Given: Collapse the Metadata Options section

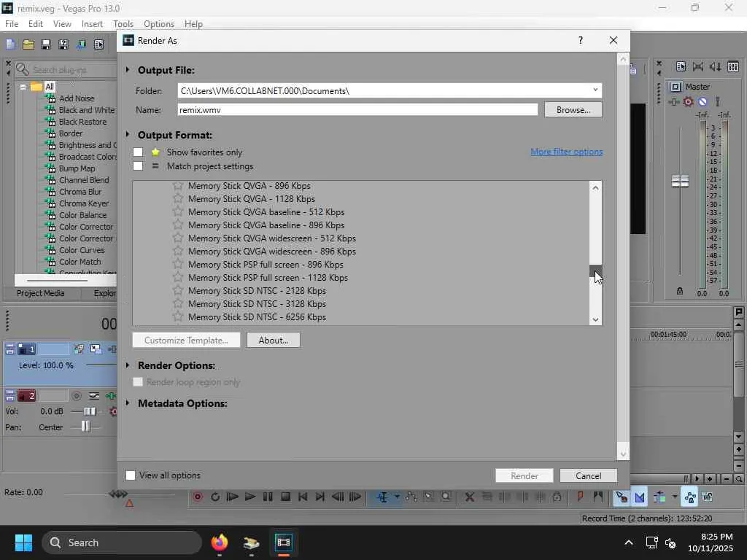Looking at the screenshot, I should [128, 403].
